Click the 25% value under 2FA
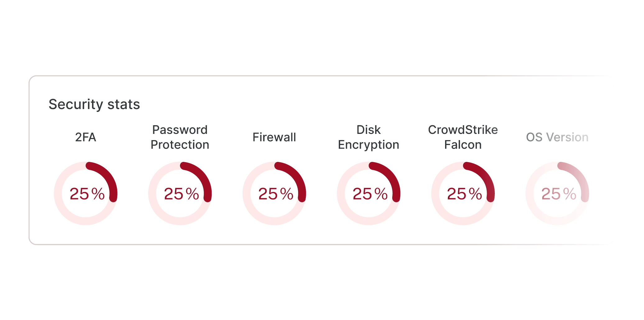The width and height of the screenshot is (644, 320). [x=87, y=194]
